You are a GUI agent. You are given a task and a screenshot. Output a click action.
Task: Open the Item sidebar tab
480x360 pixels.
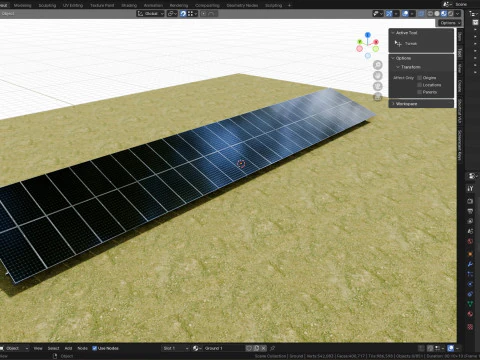460,37
